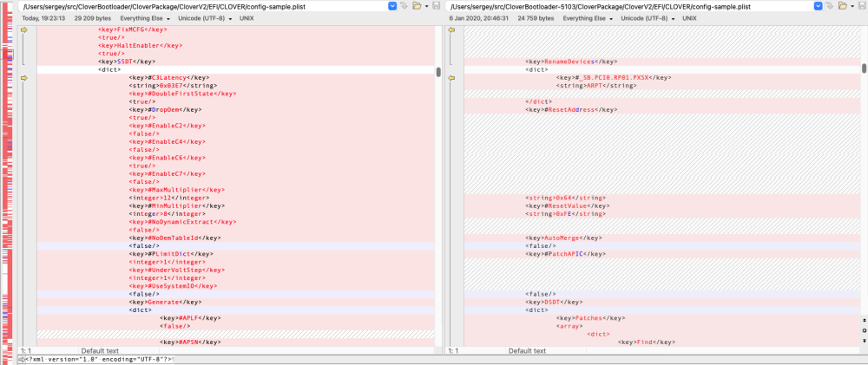Copy top right section to left via arrow

pyautogui.click(x=451, y=29)
